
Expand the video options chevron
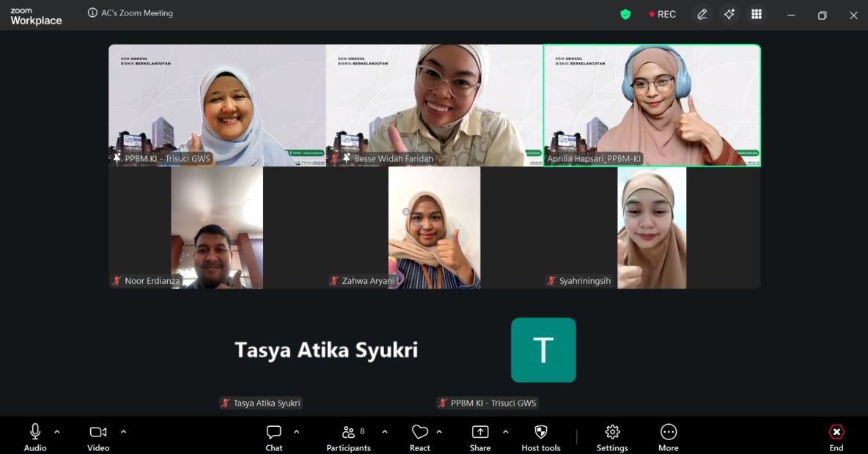123,431
